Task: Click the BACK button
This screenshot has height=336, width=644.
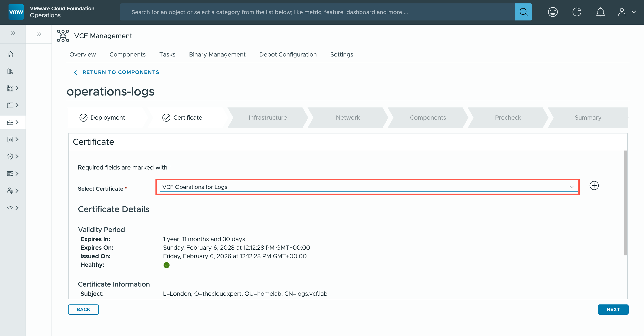Action: click(83, 310)
